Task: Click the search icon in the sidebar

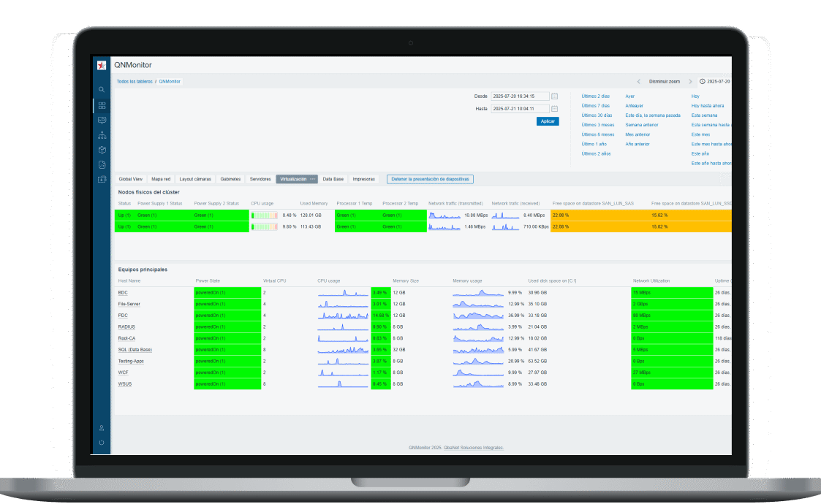Action: 102,89
